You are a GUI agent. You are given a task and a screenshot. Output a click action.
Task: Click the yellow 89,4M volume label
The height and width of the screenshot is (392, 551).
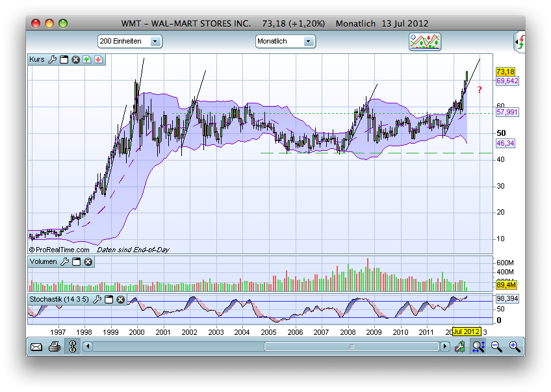[x=506, y=285]
